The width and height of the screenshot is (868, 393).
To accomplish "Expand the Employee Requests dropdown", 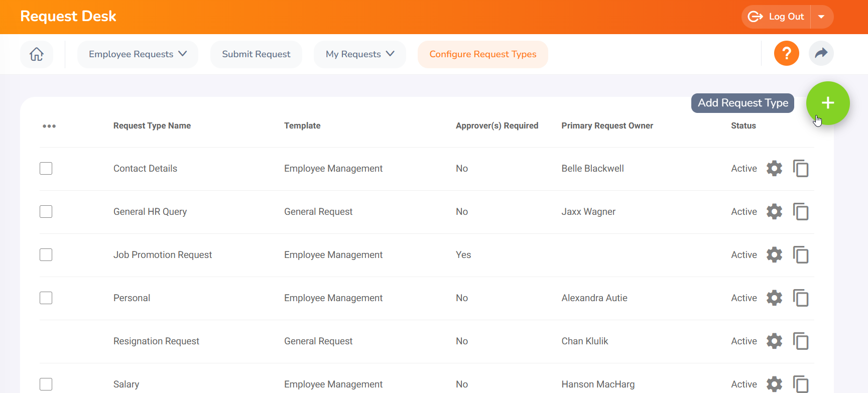I will [138, 54].
